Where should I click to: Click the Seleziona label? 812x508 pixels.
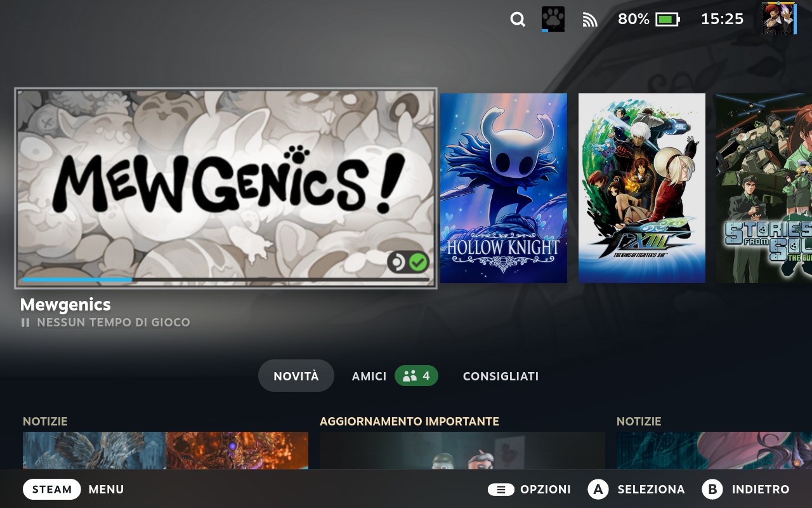point(652,490)
